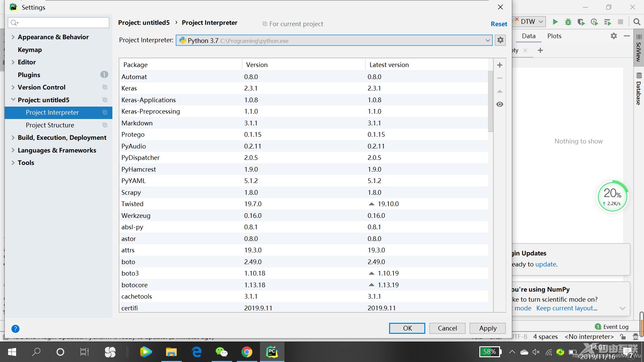The image size is (644, 362).
Task: Open the Database side tool window
Action: pyautogui.click(x=639, y=89)
